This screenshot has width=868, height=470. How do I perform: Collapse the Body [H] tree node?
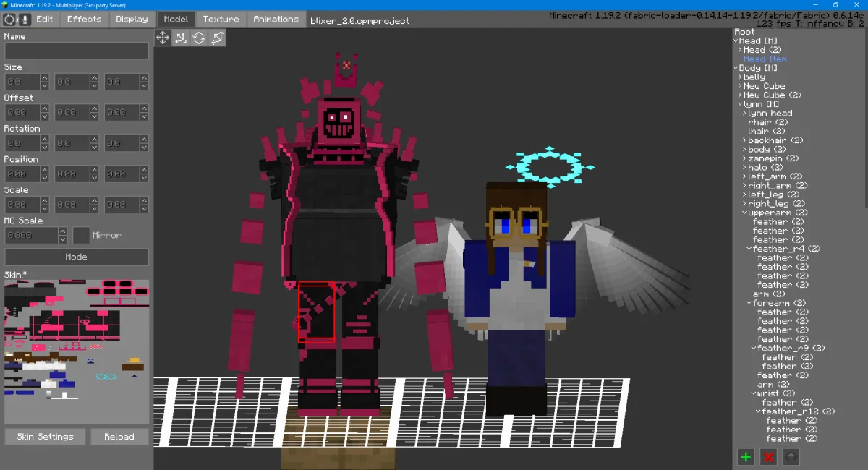pos(736,68)
